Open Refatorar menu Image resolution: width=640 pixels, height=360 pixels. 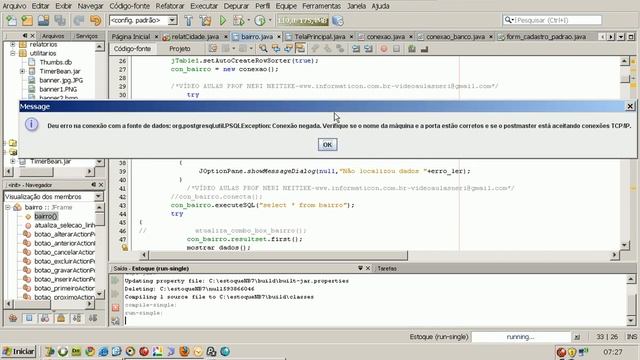[170, 6]
